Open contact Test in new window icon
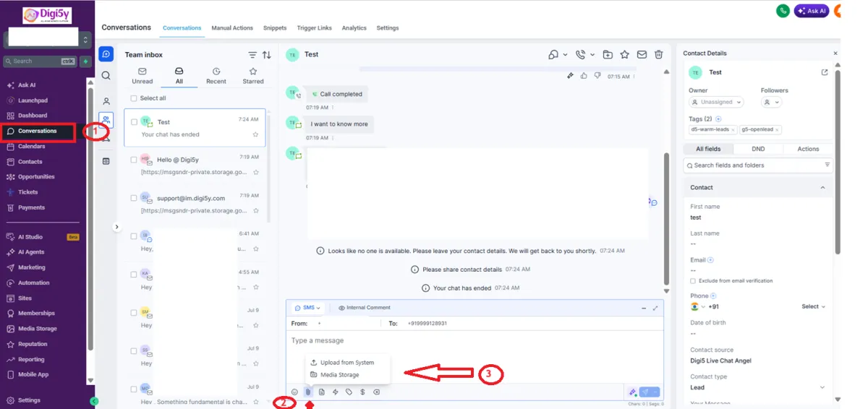Screen dimensions: 868x409 [x=825, y=72]
